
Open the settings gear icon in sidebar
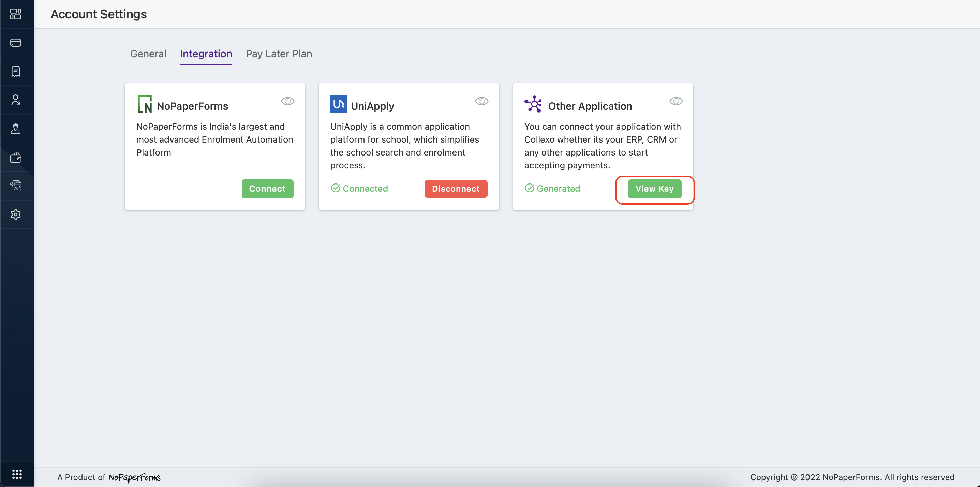tap(16, 215)
